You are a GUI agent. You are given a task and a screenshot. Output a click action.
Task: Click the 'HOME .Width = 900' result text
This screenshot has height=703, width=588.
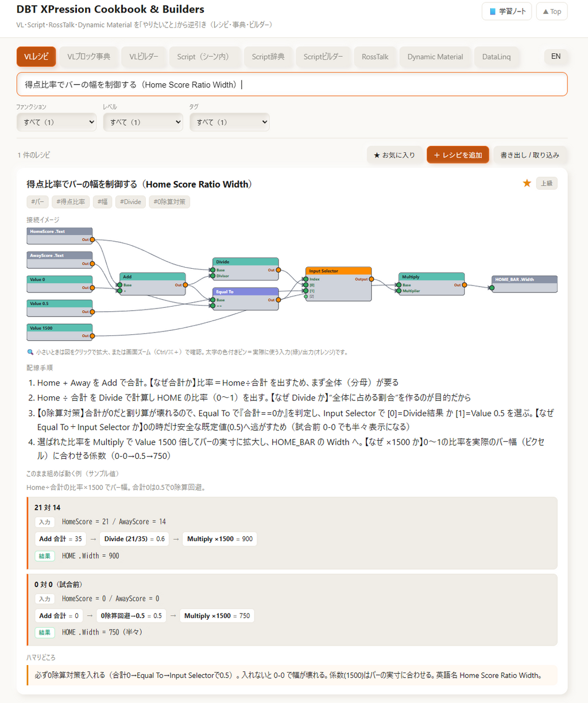tap(91, 556)
